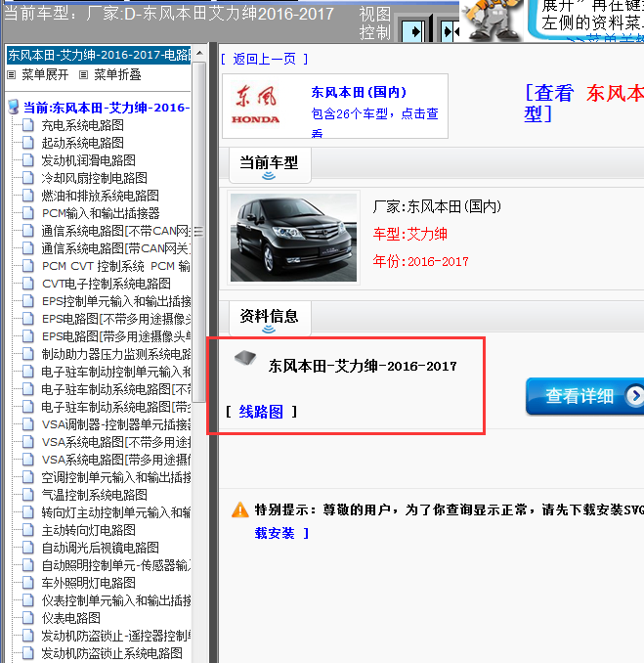Open 制动助力器压力监测系统电路图 item
The image size is (644, 663).
pyautogui.click(x=116, y=354)
